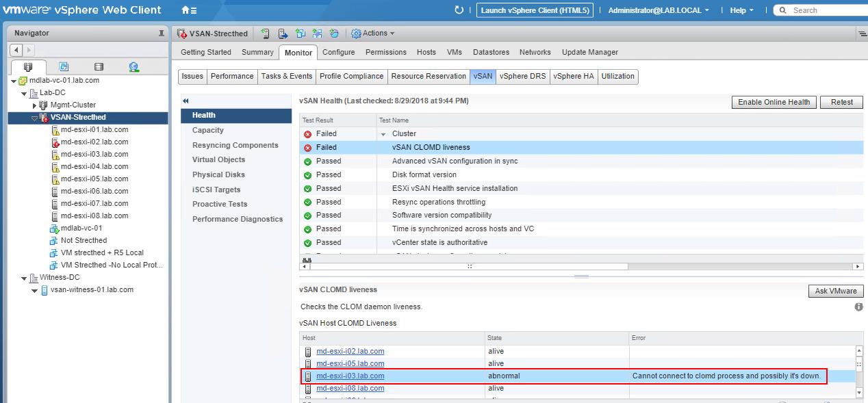Image resolution: width=868 pixels, height=403 pixels.
Task: Click the binoculars find icon under health table
Action: pos(307,260)
